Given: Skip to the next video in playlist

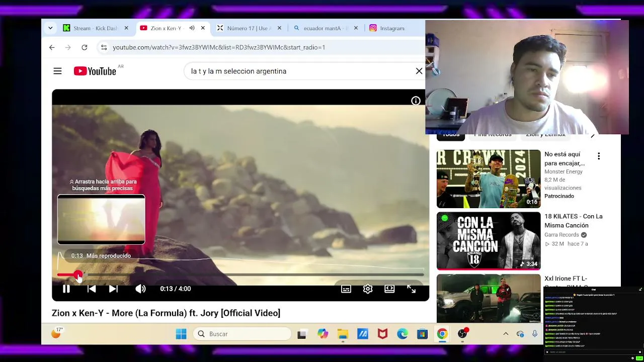Looking at the screenshot, I should [113, 289].
